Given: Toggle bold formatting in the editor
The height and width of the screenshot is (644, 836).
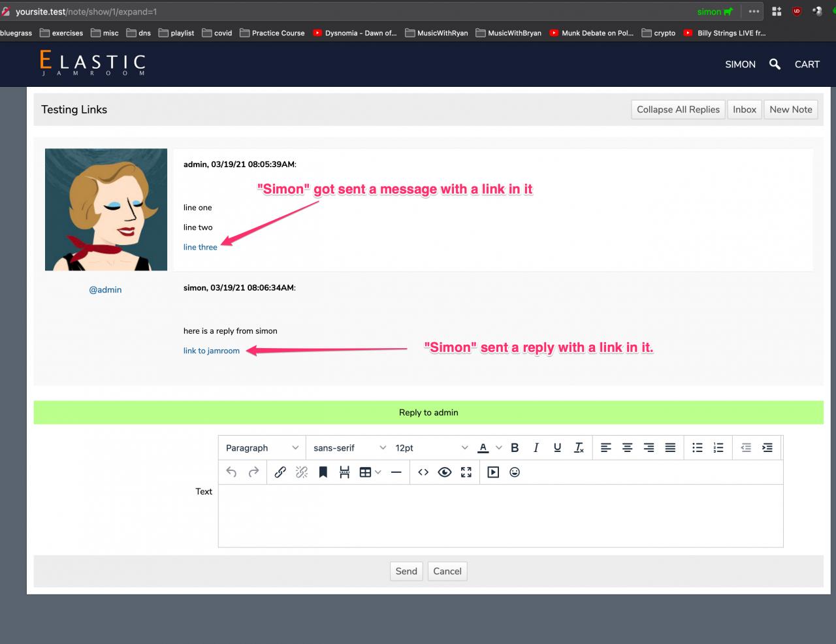Looking at the screenshot, I should [515, 448].
